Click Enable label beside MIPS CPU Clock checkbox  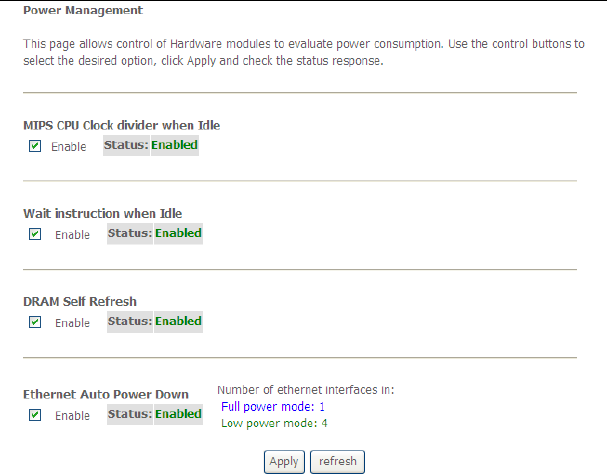click(x=69, y=147)
